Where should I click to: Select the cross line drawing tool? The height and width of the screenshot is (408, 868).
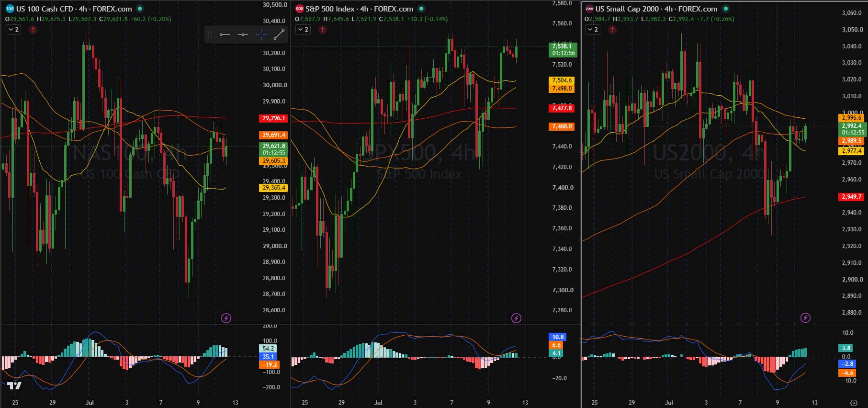[x=261, y=34]
